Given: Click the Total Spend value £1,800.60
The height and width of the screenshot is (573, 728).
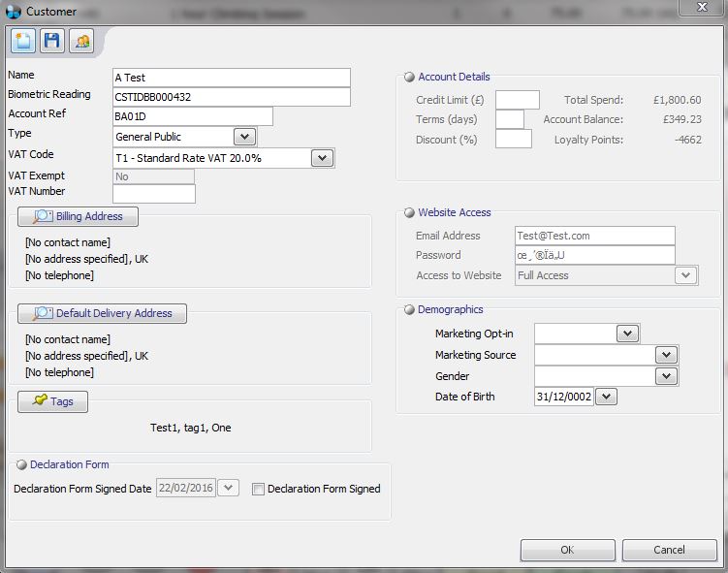Looking at the screenshot, I should (x=677, y=100).
